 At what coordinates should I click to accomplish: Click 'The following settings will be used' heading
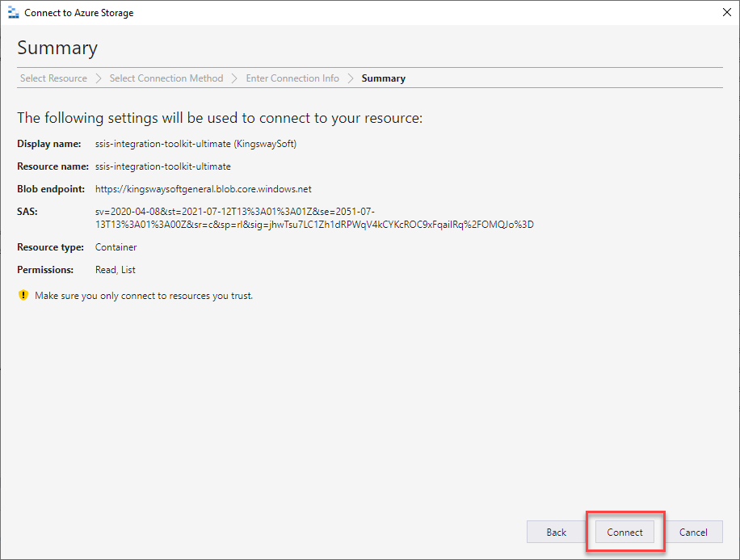point(220,117)
